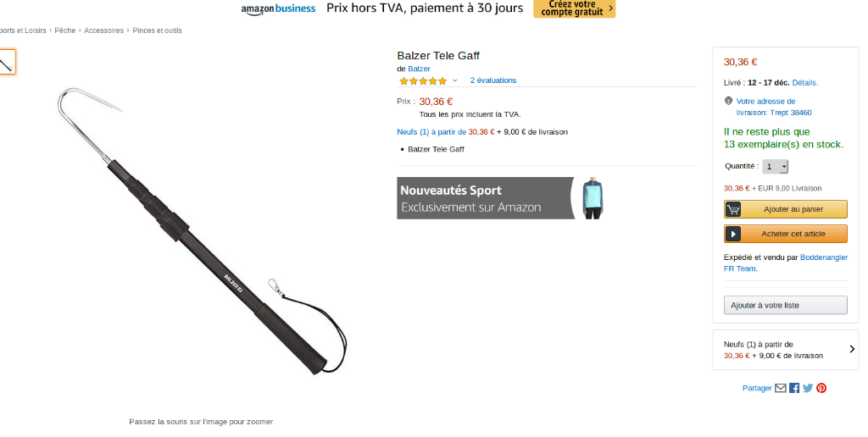Expand the star rating breakdown chevron
Screen dimensions: 868x437
coord(455,80)
